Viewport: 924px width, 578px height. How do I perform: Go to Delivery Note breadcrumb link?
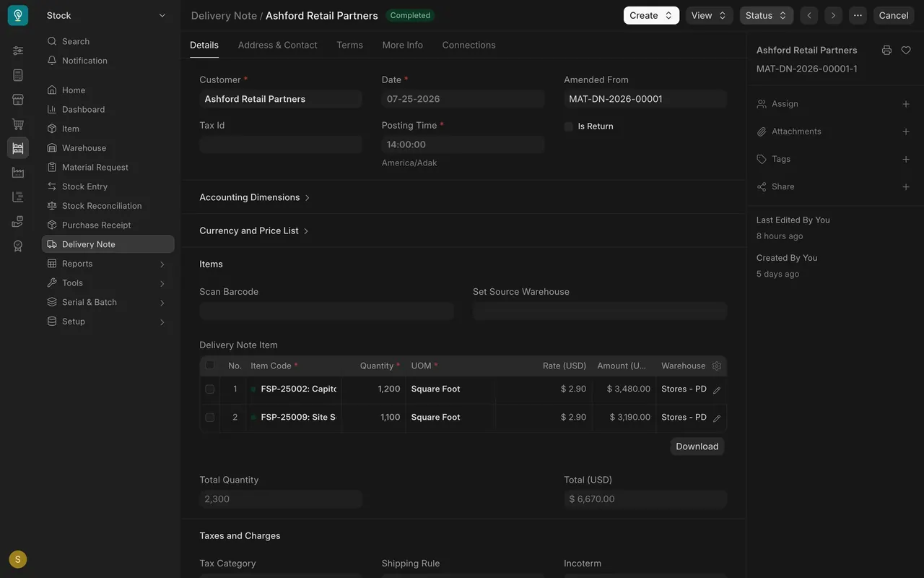(224, 15)
